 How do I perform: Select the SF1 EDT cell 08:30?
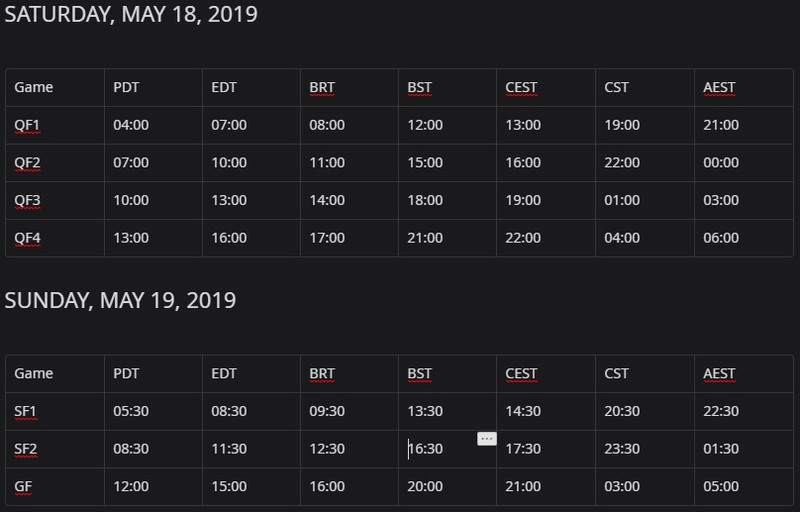pos(252,411)
